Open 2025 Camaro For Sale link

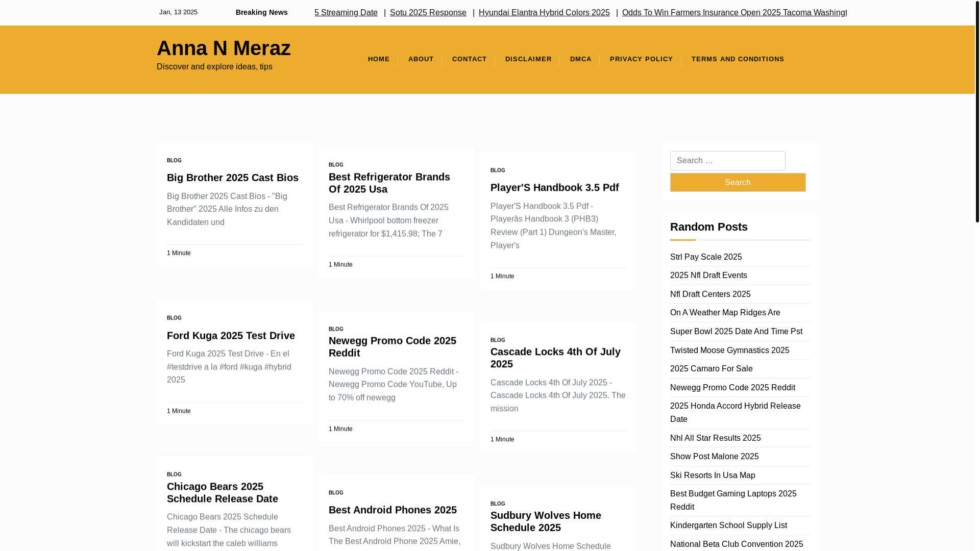(711, 368)
